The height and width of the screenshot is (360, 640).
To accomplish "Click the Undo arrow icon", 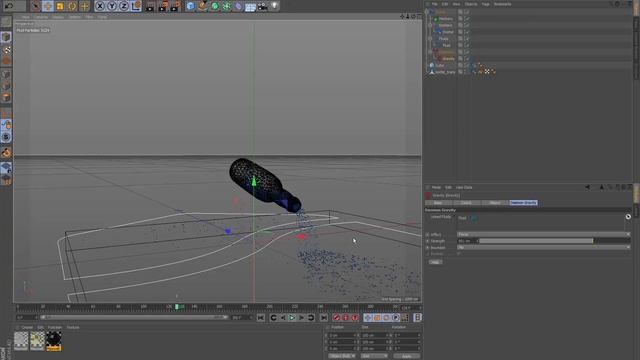I will (x=9, y=6).
